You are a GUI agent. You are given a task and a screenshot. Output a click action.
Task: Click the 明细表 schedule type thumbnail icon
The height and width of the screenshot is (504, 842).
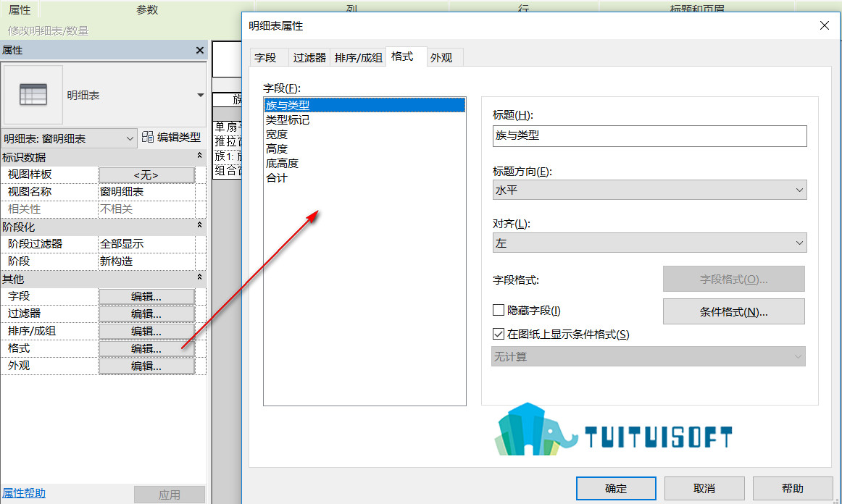click(33, 95)
